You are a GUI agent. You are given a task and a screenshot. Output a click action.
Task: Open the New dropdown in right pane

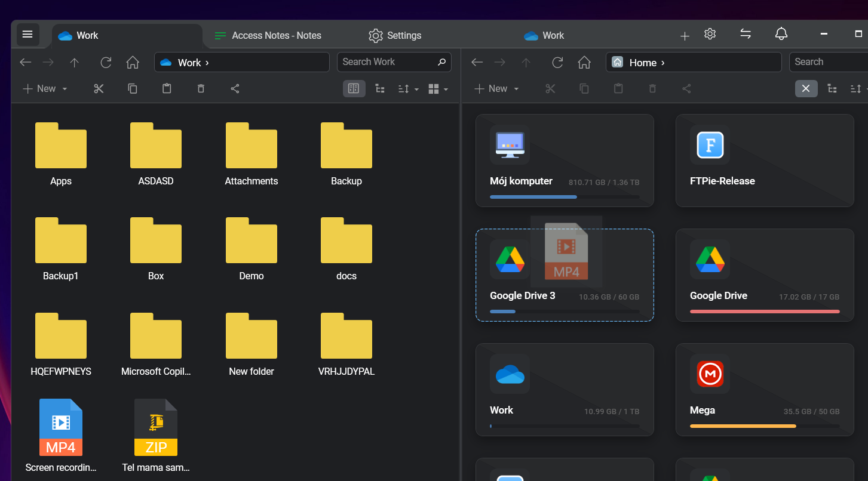496,88
